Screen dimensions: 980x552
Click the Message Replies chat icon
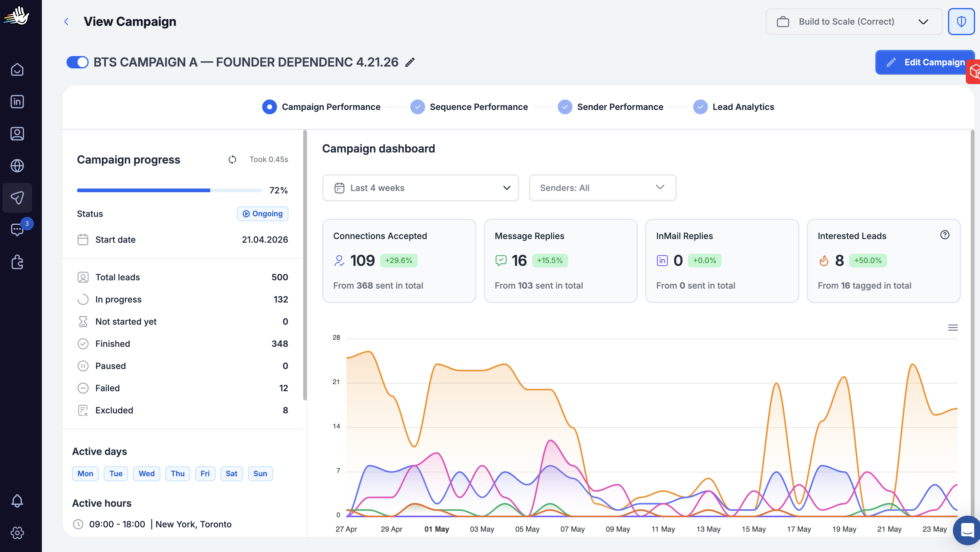click(501, 261)
